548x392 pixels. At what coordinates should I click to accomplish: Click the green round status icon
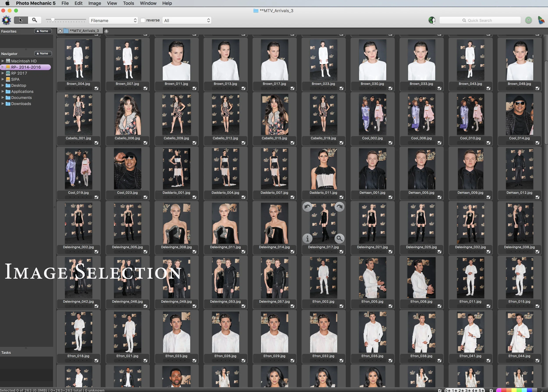[x=528, y=20]
